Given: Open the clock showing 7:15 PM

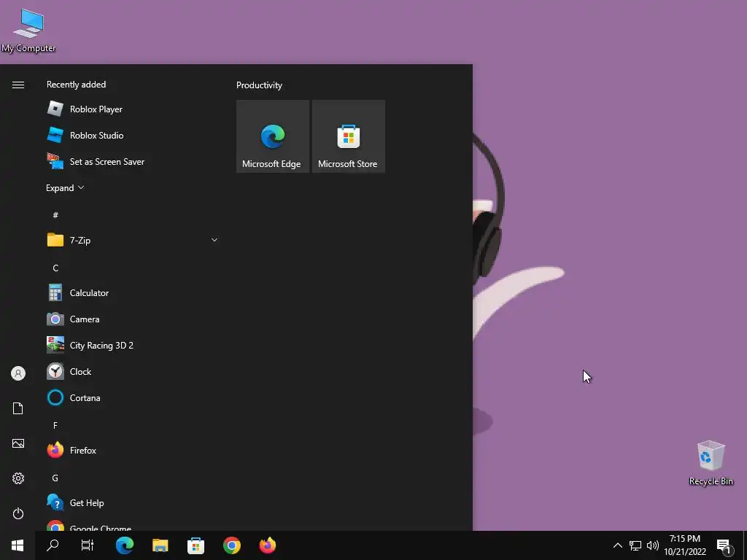Looking at the screenshot, I should [685, 545].
